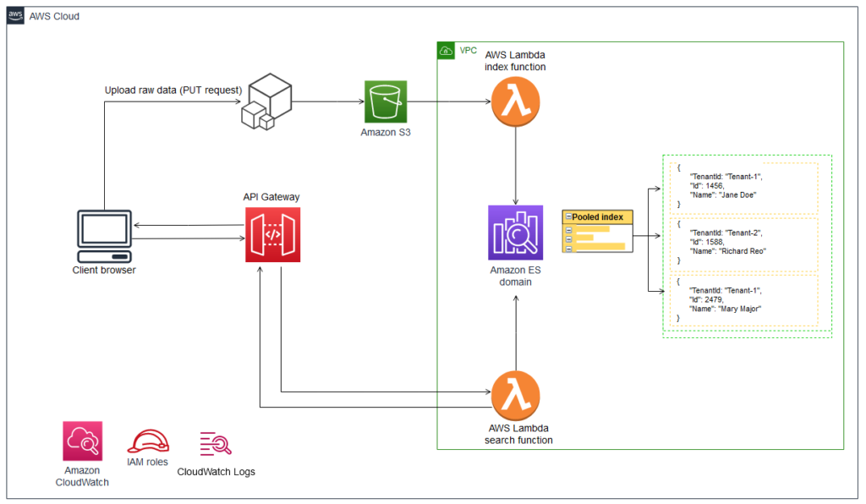Collapse the third row under Pooled index
Image resolution: width=866 pixels, height=504 pixels.
click(x=568, y=249)
